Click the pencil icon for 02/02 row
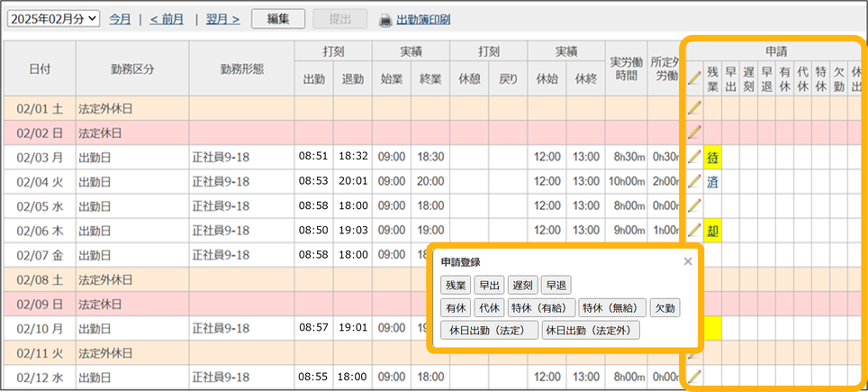The image size is (868, 392). pos(694,132)
